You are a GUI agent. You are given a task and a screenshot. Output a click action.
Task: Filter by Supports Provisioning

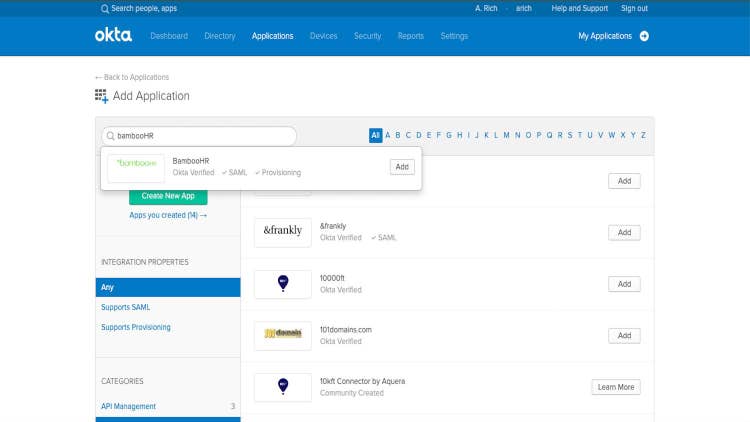coord(136,327)
